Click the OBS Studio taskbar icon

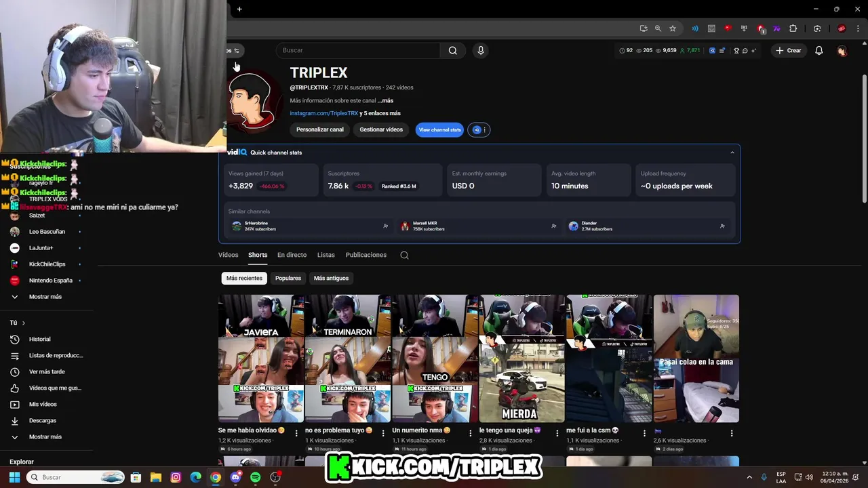click(275, 477)
